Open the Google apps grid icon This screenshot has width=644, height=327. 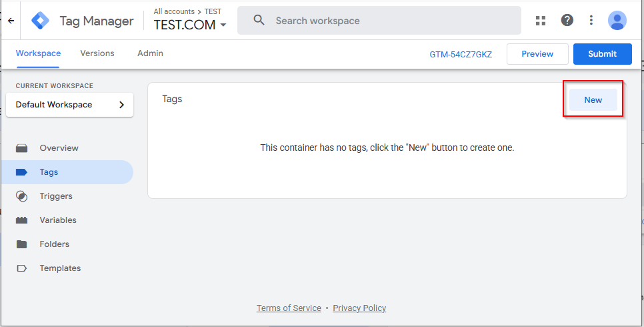(541, 20)
